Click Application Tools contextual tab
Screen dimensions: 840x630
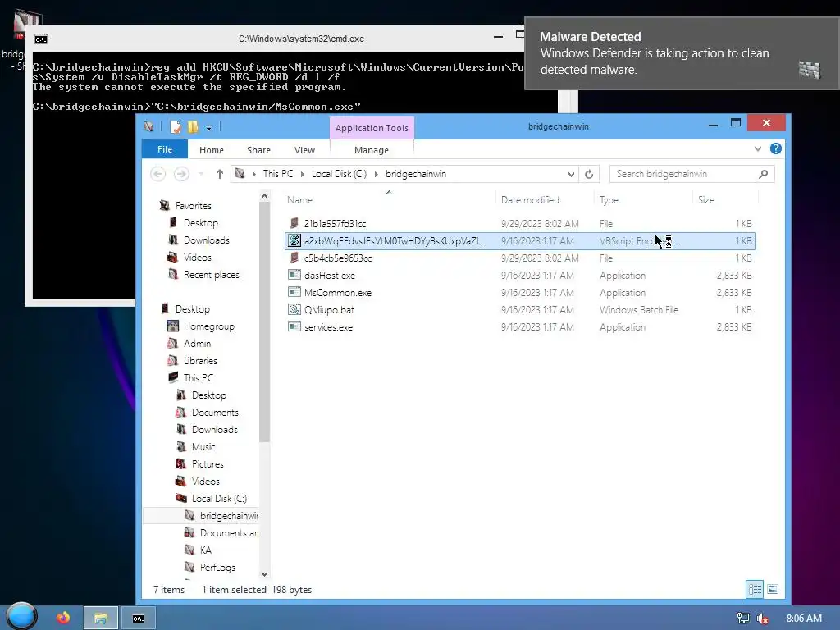pos(372,128)
